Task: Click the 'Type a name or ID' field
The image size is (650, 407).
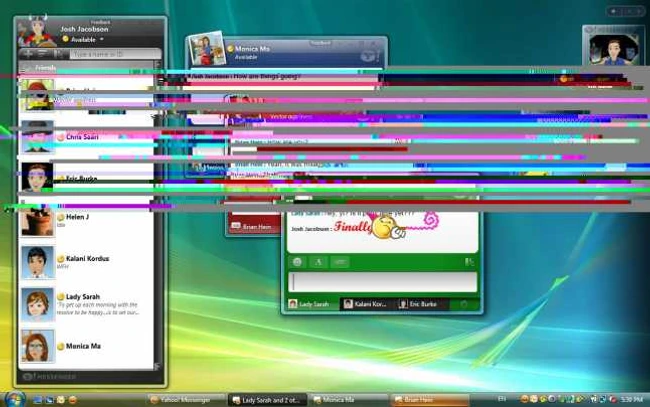Action: point(110,54)
